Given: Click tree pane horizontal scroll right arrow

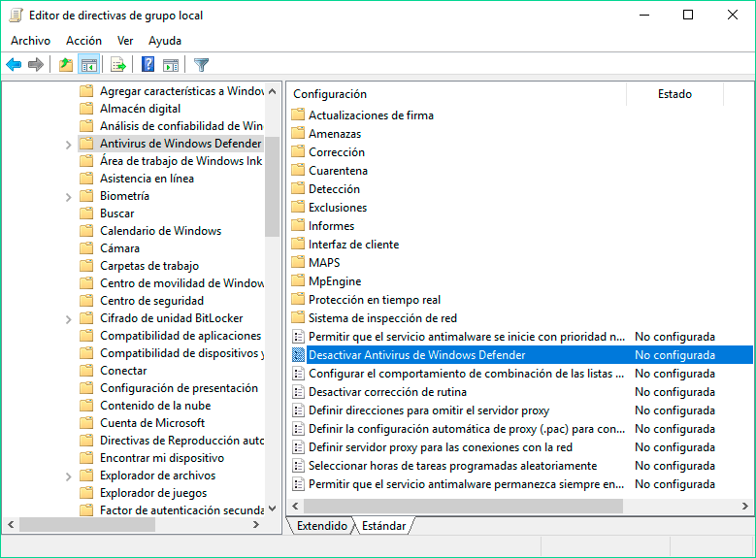Looking at the screenshot, I should tap(256, 525).
